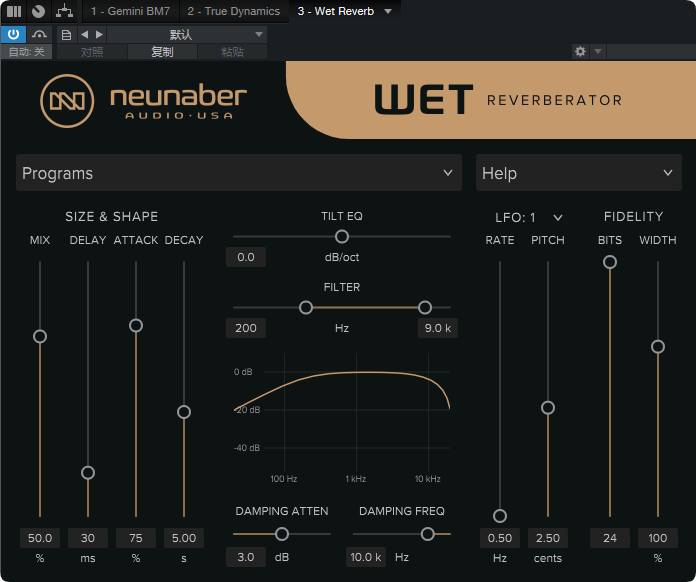This screenshot has width=696, height=582.
Task: Click the channel meter bars icon
Action: click(x=14, y=11)
